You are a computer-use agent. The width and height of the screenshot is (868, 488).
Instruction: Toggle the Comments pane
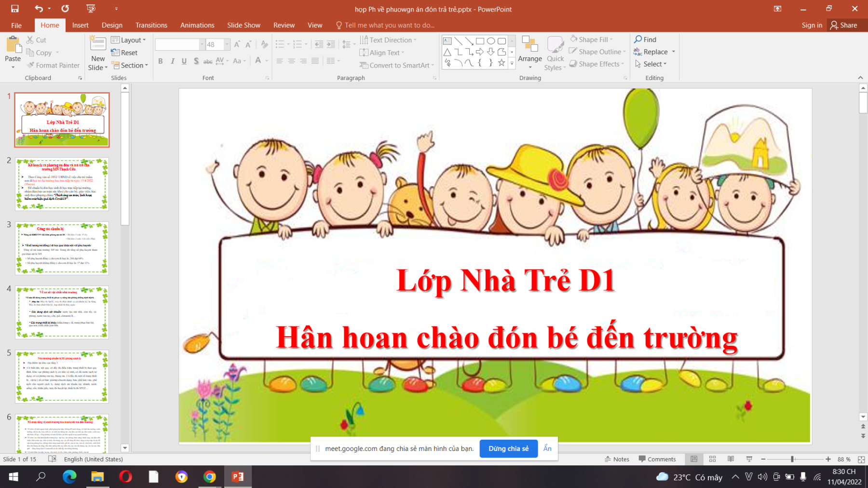pos(657,459)
